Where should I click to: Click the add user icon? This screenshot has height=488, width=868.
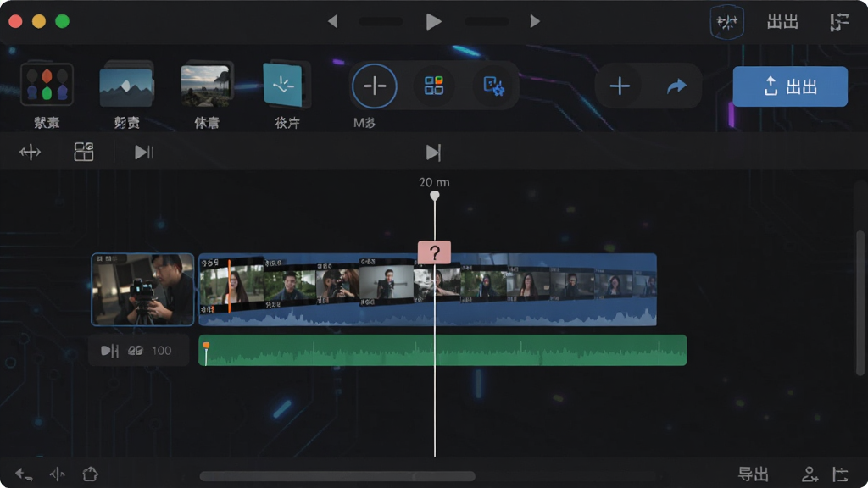point(810,474)
